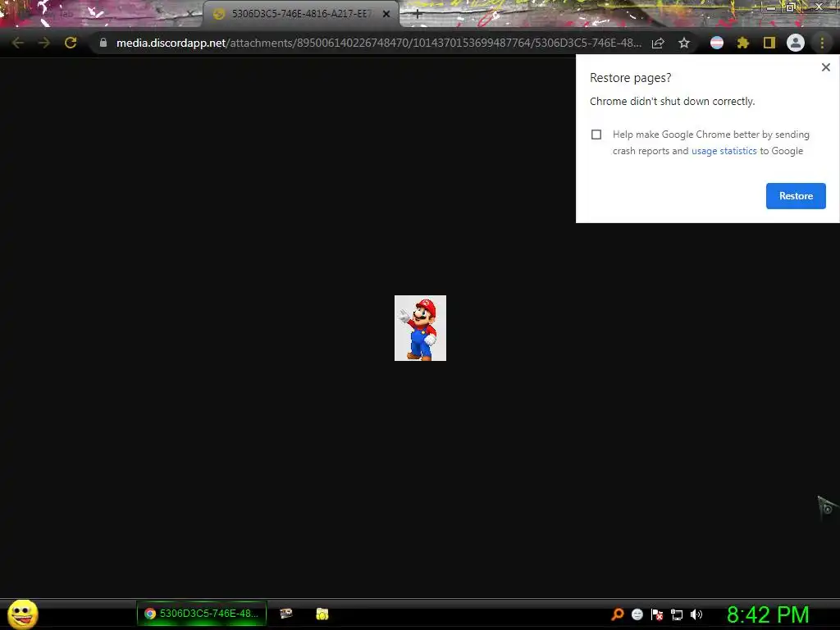Image resolution: width=840 pixels, height=630 pixels.
Task: Go back with the back arrow
Action: [x=18, y=43]
